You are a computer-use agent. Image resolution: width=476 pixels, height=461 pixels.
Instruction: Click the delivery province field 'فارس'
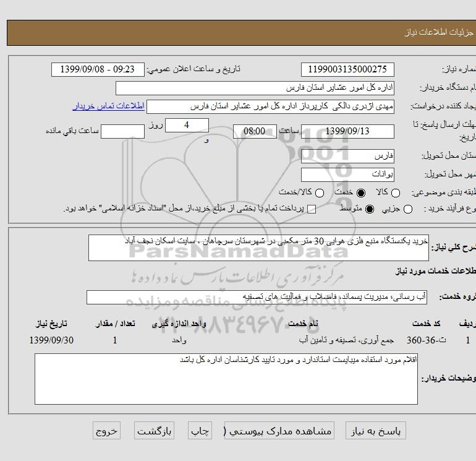tap(347, 156)
